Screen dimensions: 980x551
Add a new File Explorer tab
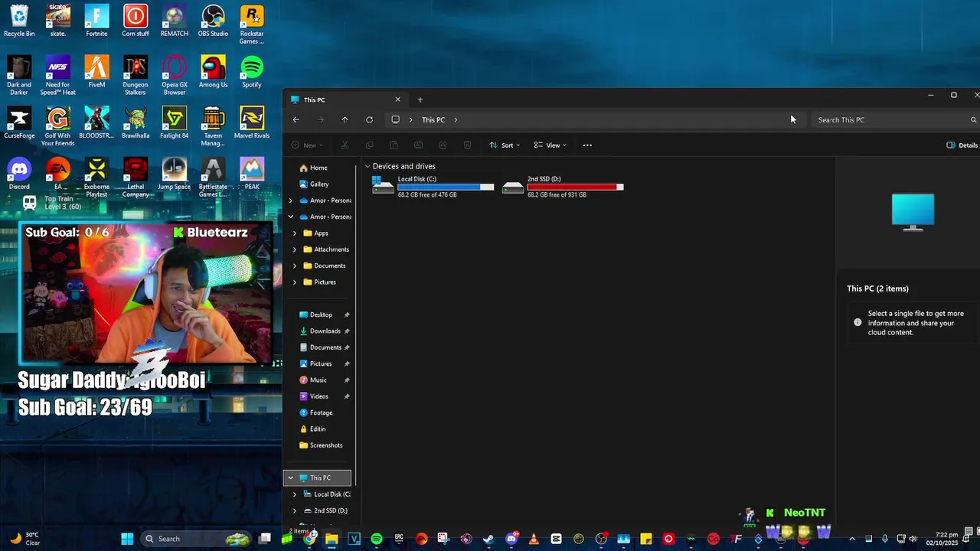point(420,99)
